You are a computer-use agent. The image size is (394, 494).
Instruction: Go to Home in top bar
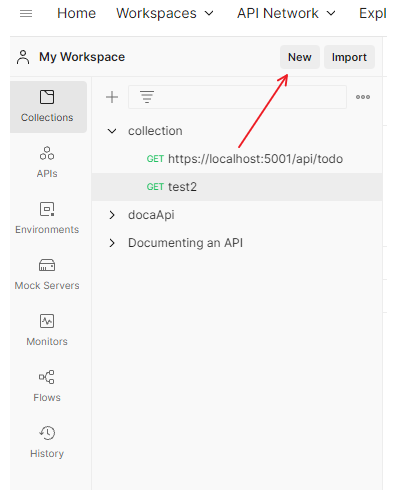coord(76,13)
